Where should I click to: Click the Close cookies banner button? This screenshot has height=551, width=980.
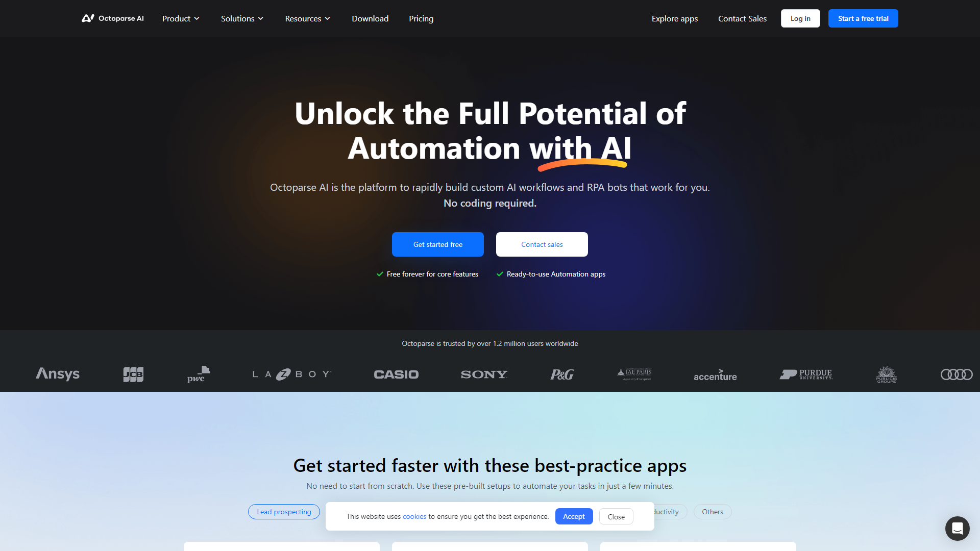(x=616, y=516)
